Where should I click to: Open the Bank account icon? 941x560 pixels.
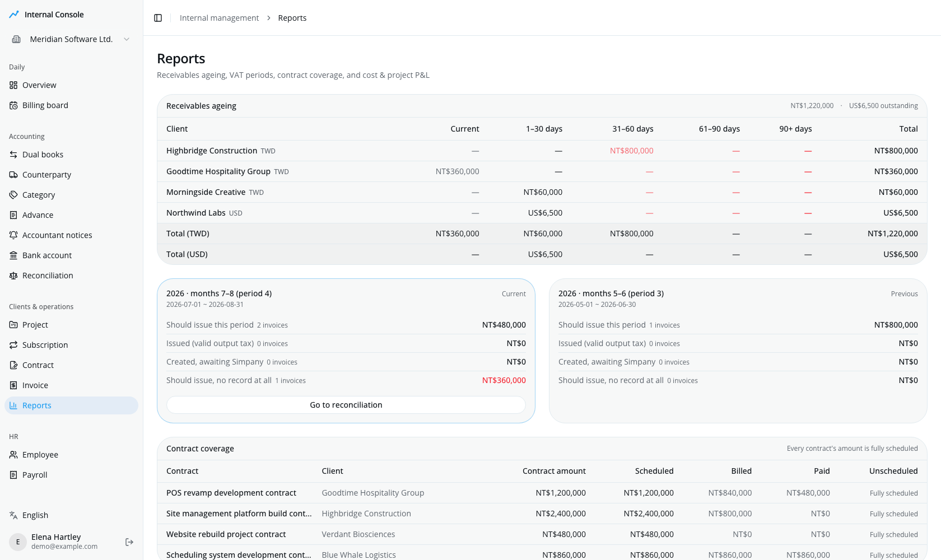pyautogui.click(x=13, y=255)
